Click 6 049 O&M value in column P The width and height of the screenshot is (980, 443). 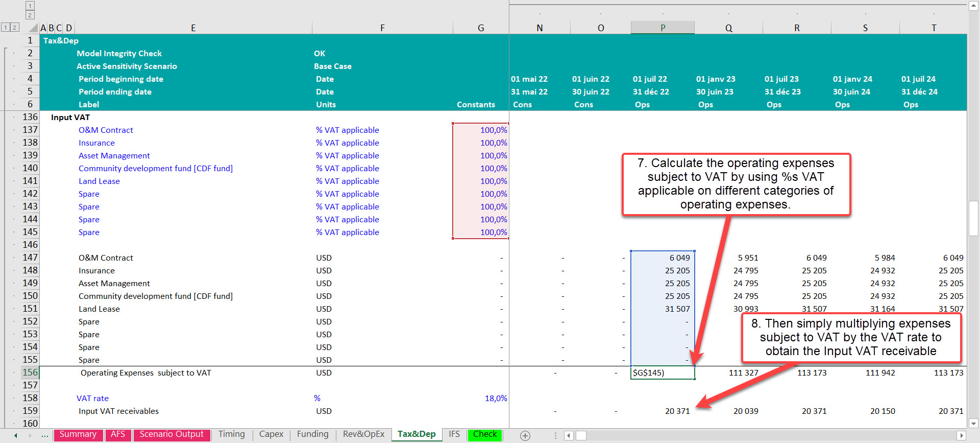click(679, 258)
